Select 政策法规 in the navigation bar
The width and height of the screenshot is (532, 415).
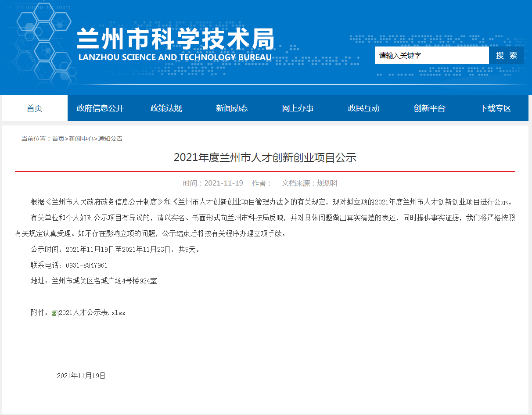[166, 108]
